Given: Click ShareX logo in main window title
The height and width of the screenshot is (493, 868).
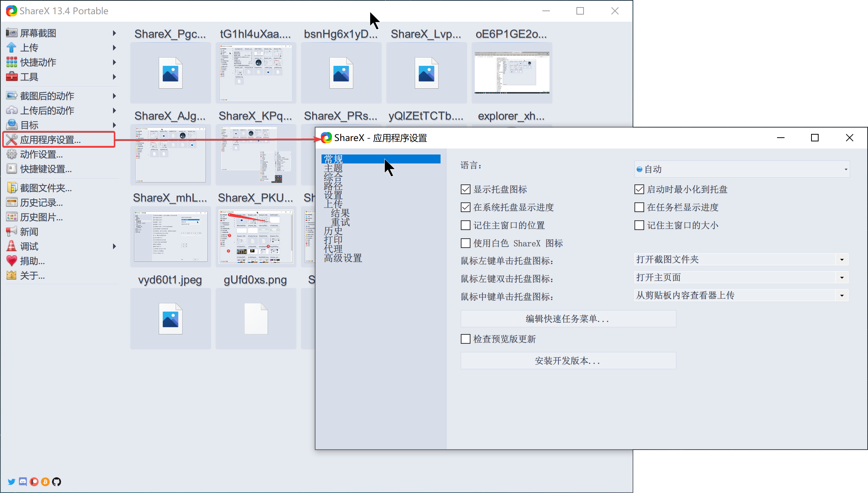Looking at the screenshot, I should point(12,11).
